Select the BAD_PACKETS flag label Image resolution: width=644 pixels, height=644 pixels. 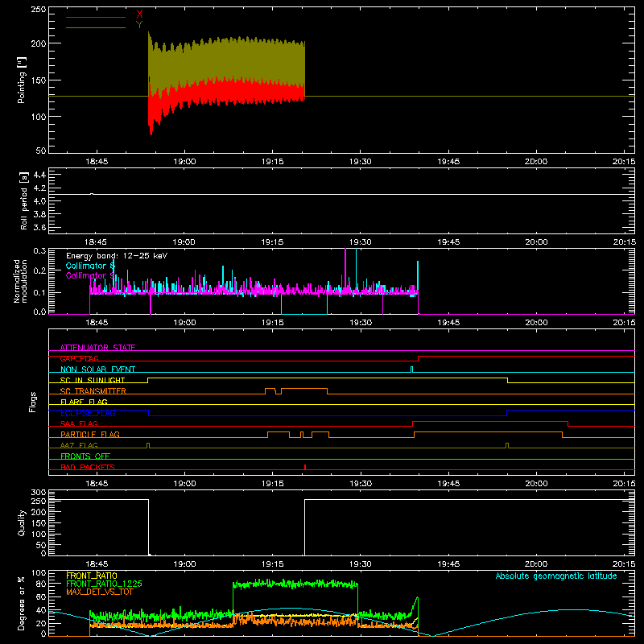point(88,467)
